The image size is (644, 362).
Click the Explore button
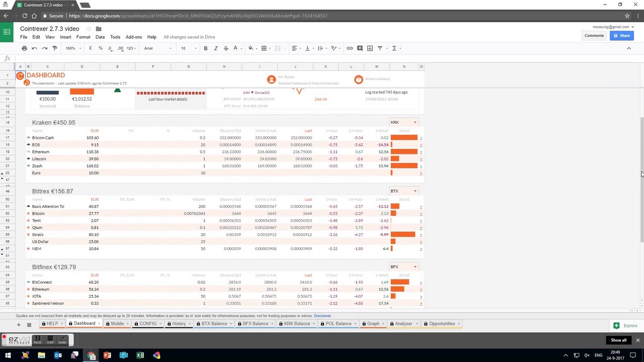tap(624, 325)
